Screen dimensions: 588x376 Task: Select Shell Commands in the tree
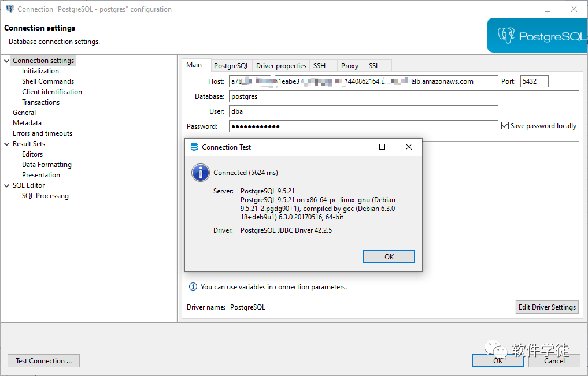pyautogui.click(x=48, y=81)
